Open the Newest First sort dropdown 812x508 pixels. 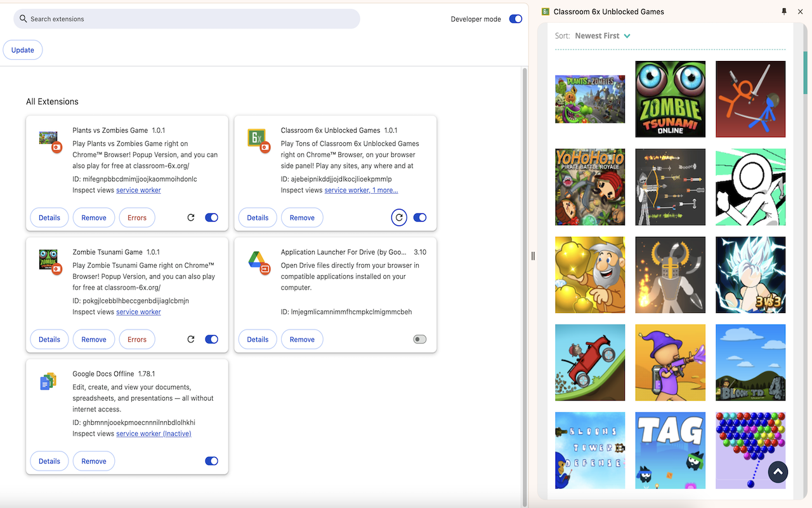tap(603, 36)
